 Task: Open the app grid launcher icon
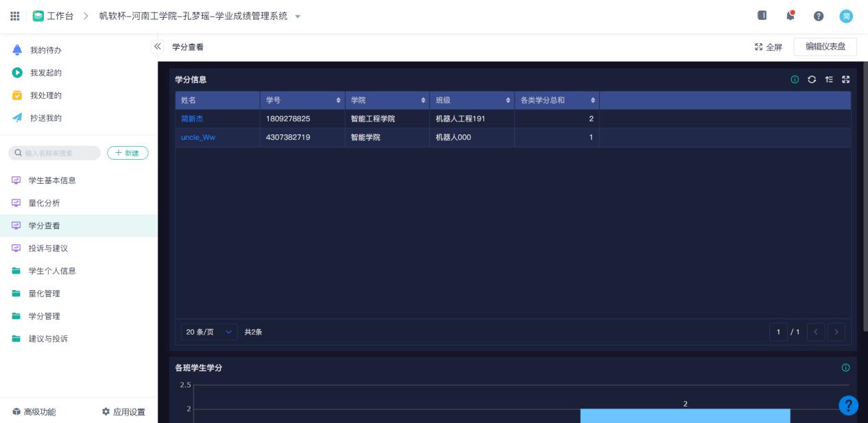[14, 16]
